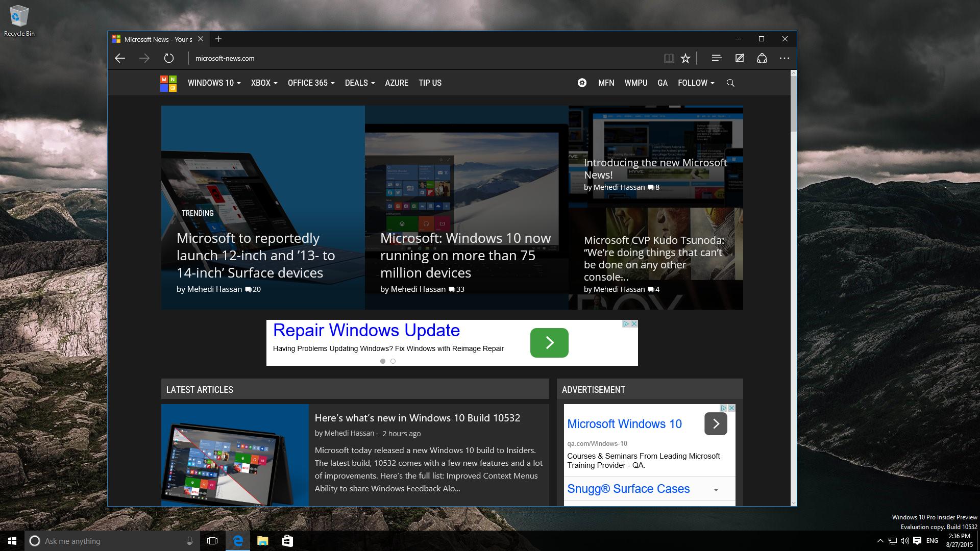Click the Microsoft Windows 10 ad arrow button
The width and height of the screenshot is (980, 551).
[x=716, y=424]
